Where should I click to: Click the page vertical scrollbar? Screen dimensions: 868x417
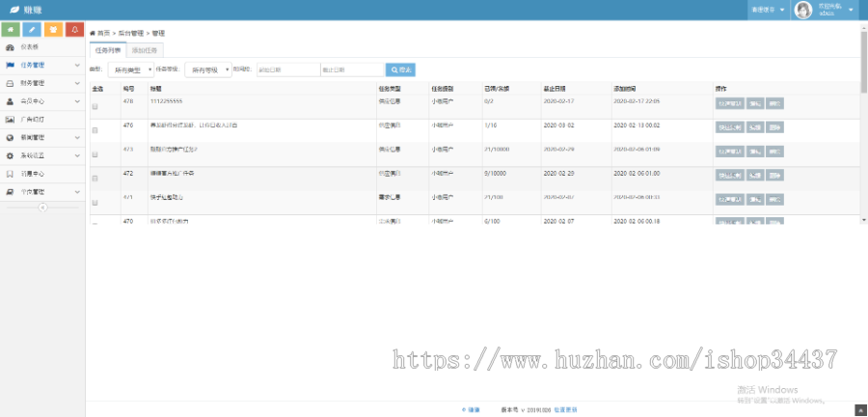click(863, 58)
